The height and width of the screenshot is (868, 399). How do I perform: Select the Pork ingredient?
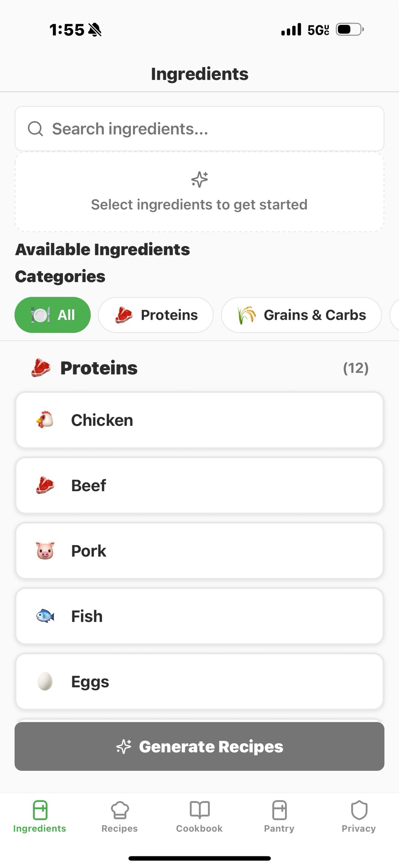coord(199,551)
